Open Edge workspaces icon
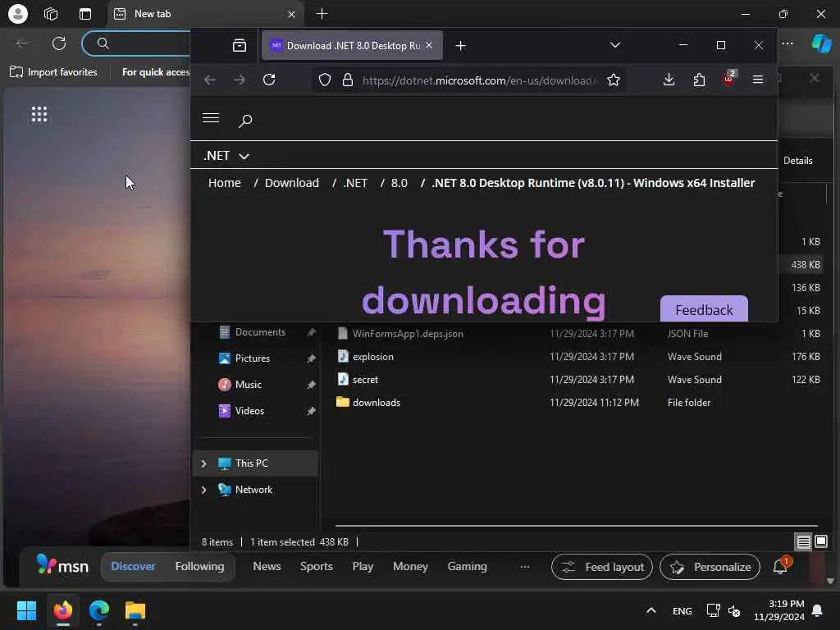 click(x=51, y=14)
